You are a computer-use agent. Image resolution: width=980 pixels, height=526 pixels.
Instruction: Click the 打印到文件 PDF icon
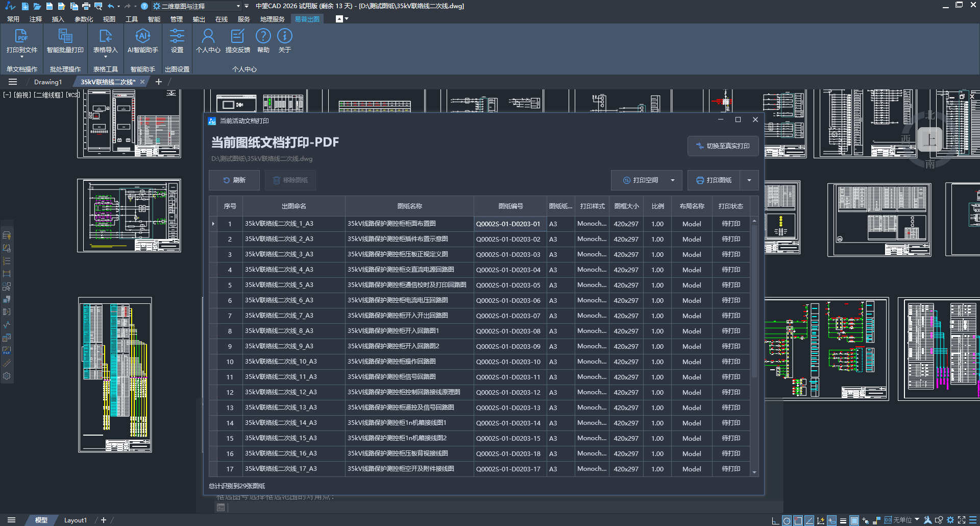(x=21, y=37)
